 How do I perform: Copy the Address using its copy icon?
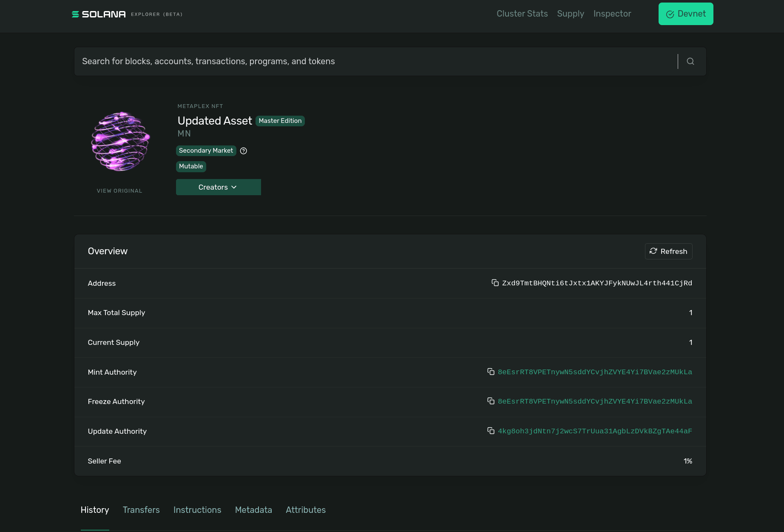point(494,283)
